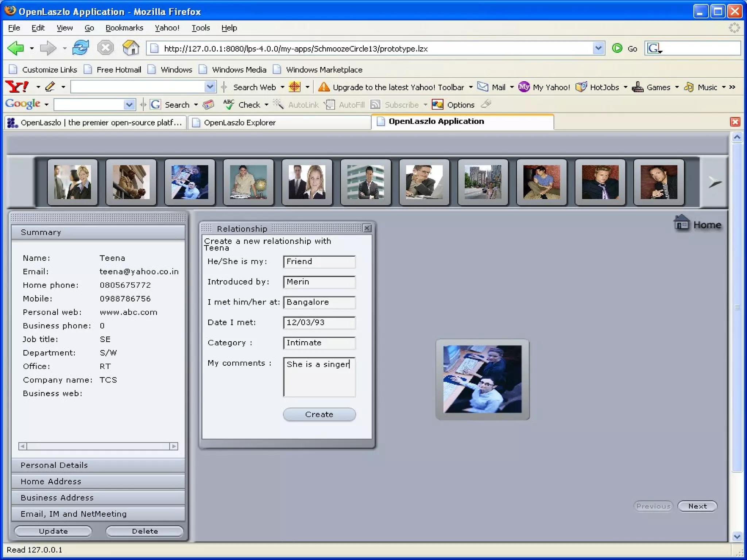
Task: Click the browser Reload icon
Action: click(80, 48)
